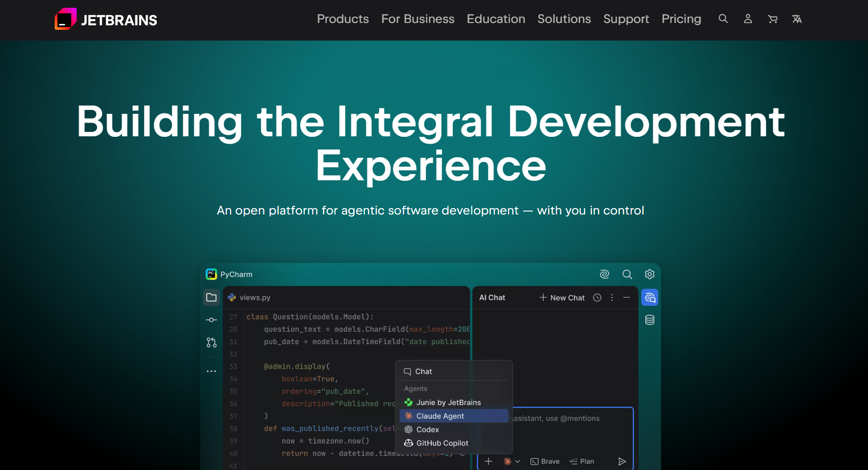The width and height of the screenshot is (868, 470).
Task: Open the account profile icon
Action: 748,19
